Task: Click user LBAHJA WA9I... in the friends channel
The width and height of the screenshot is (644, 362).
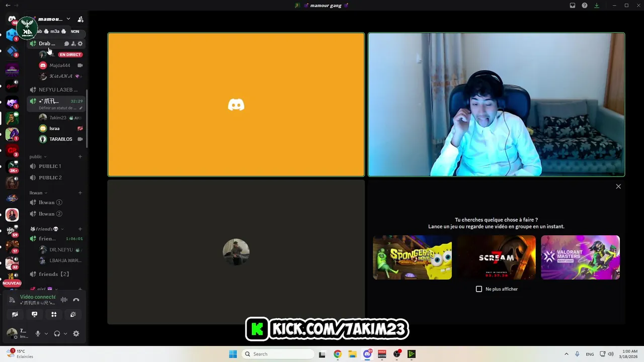Action: 61,260
